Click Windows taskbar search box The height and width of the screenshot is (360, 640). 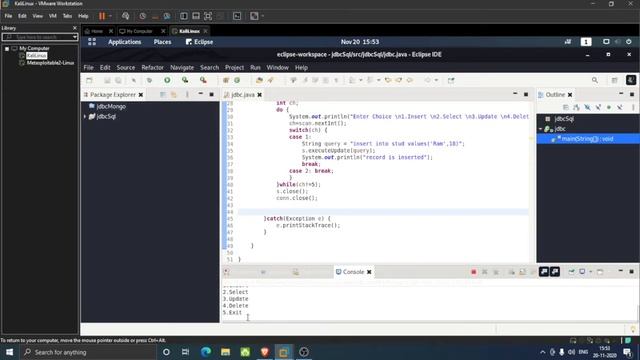(88, 352)
